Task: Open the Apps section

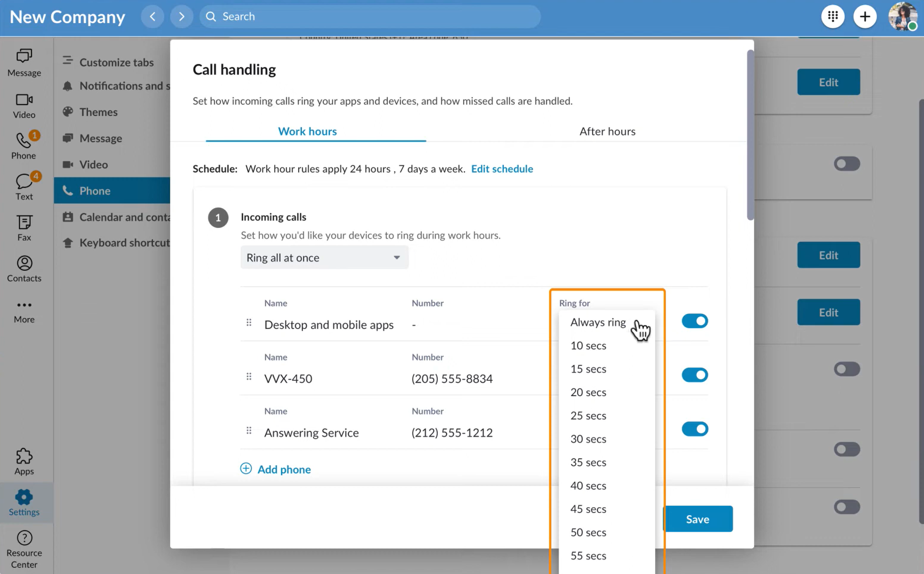Action: (24, 461)
